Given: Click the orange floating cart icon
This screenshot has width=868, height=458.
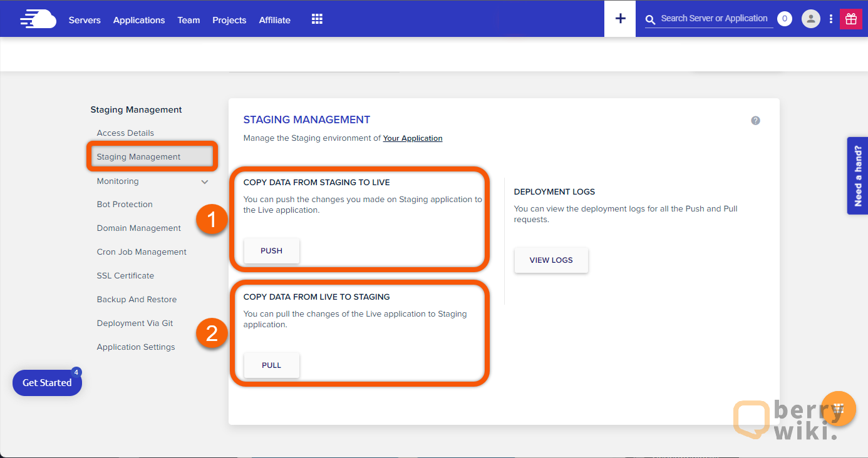Looking at the screenshot, I should pos(839,409).
